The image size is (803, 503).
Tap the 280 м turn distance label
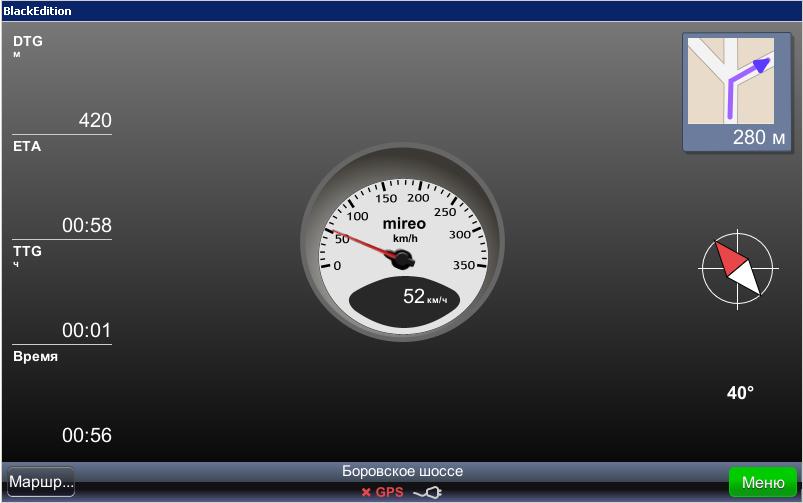[759, 138]
